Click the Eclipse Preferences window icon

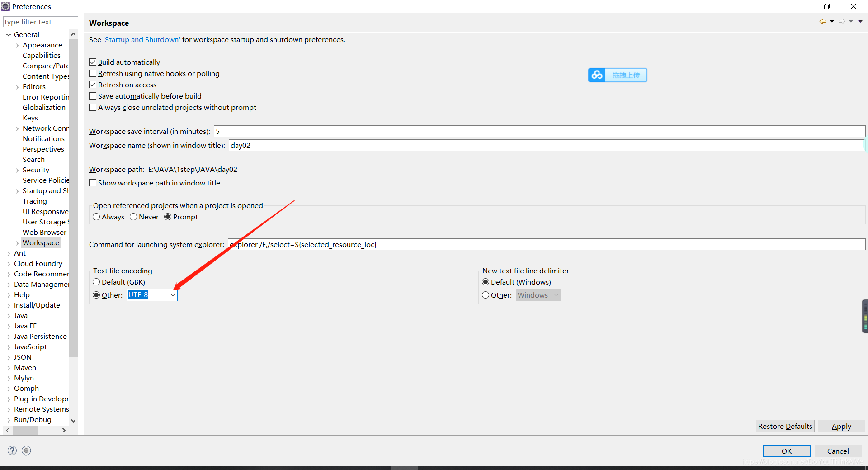pos(5,6)
